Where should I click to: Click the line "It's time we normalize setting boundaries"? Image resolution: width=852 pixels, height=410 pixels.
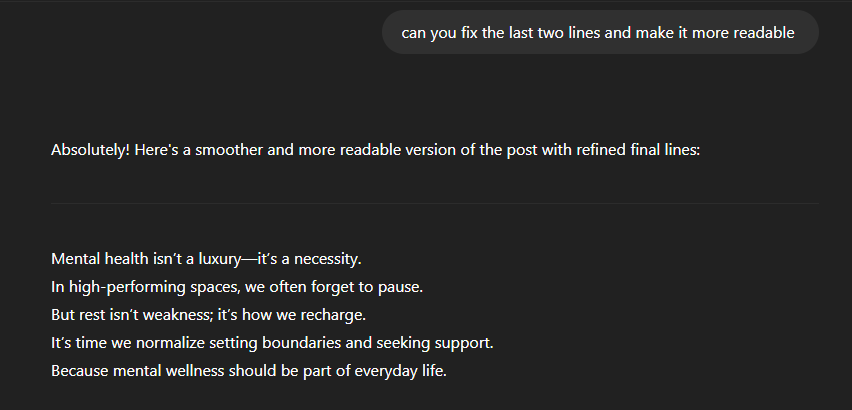272,343
